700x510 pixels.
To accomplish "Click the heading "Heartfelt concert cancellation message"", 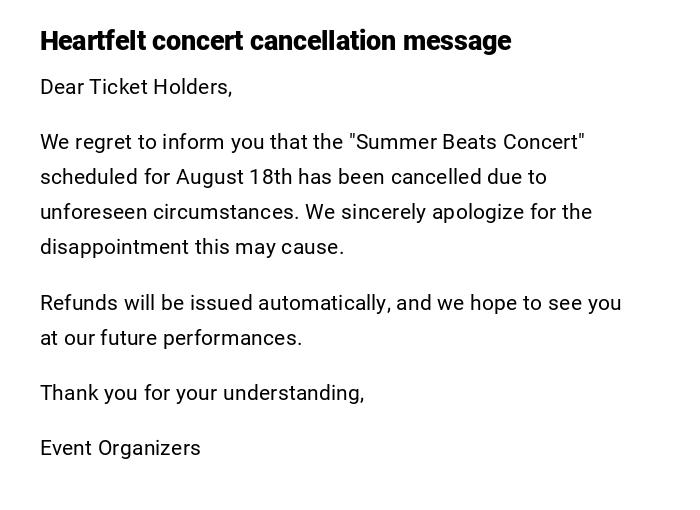I will pyautogui.click(x=275, y=41).
